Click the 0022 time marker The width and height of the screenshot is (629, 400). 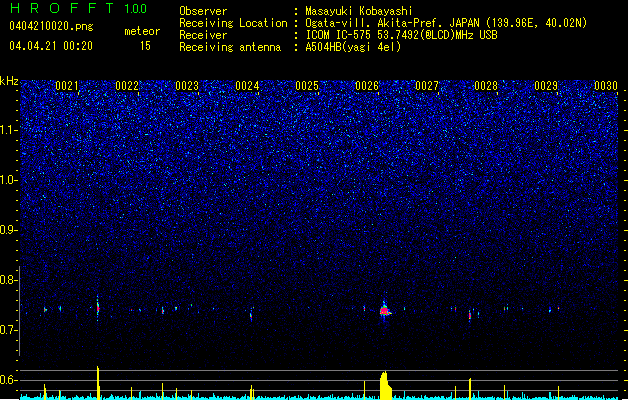click(x=127, y=86)
